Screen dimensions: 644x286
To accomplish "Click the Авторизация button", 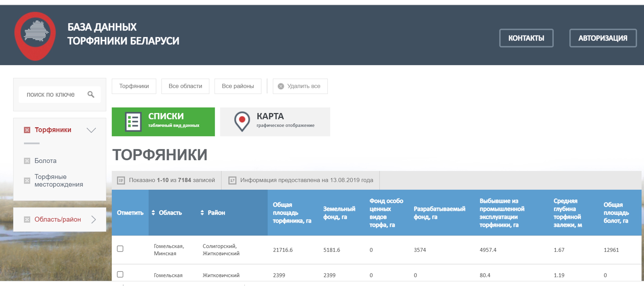I will pyautogui.click(x=603, y=38).
